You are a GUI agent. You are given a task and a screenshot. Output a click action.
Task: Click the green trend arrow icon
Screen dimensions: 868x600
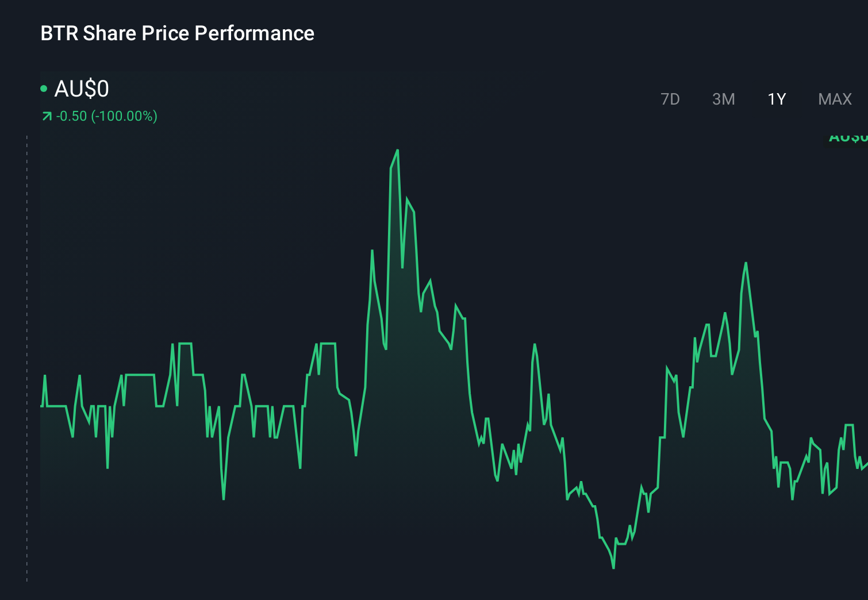(47, 116)
